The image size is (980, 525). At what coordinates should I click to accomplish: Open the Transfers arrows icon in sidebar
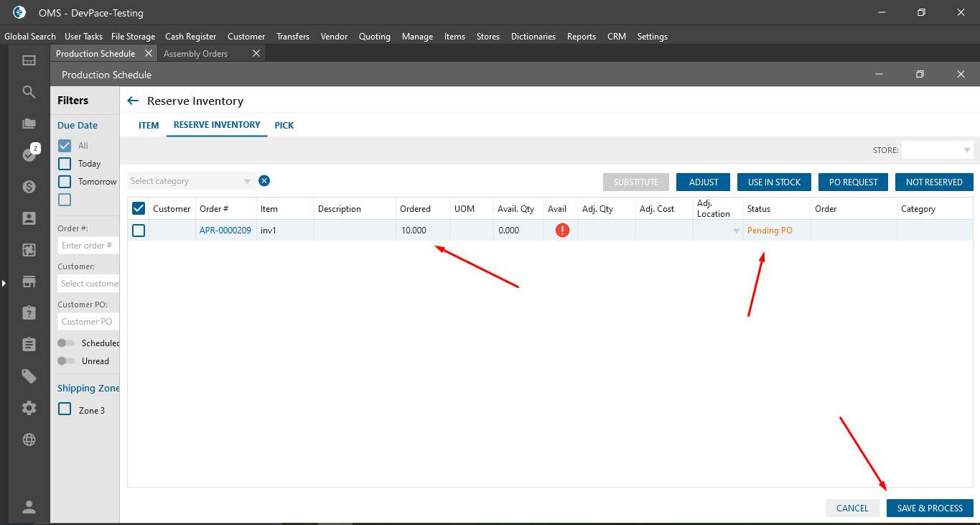pos(29,250)
